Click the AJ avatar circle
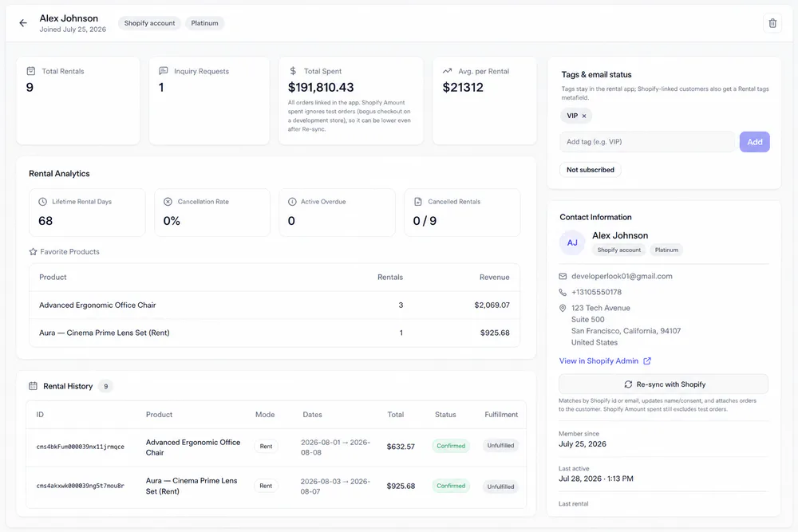The height and width of the screenshot is (532, 798). [572, 242]
